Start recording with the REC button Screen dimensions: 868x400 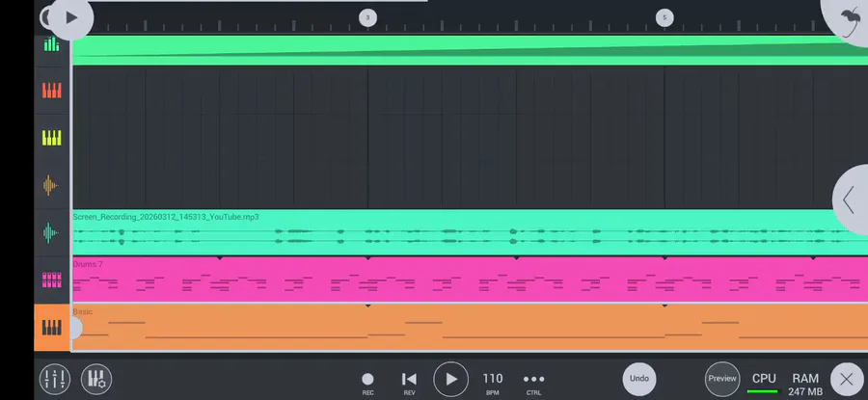(367, 383)
